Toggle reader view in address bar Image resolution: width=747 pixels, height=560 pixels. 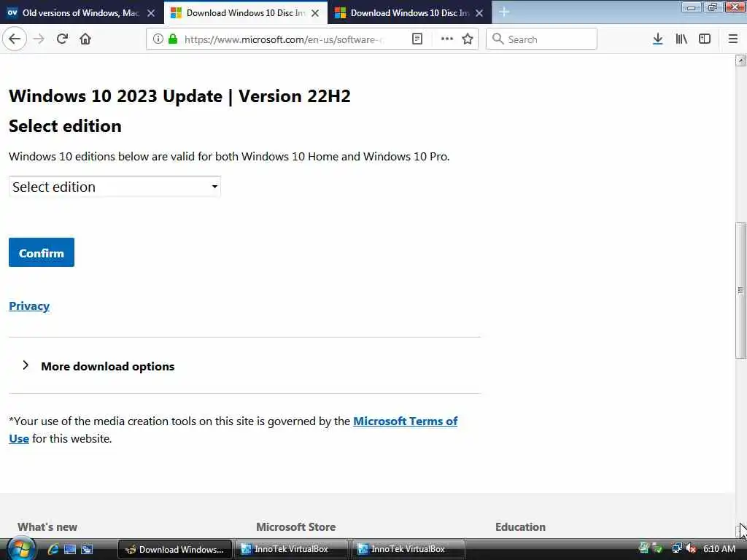click(x=417, y=39)
